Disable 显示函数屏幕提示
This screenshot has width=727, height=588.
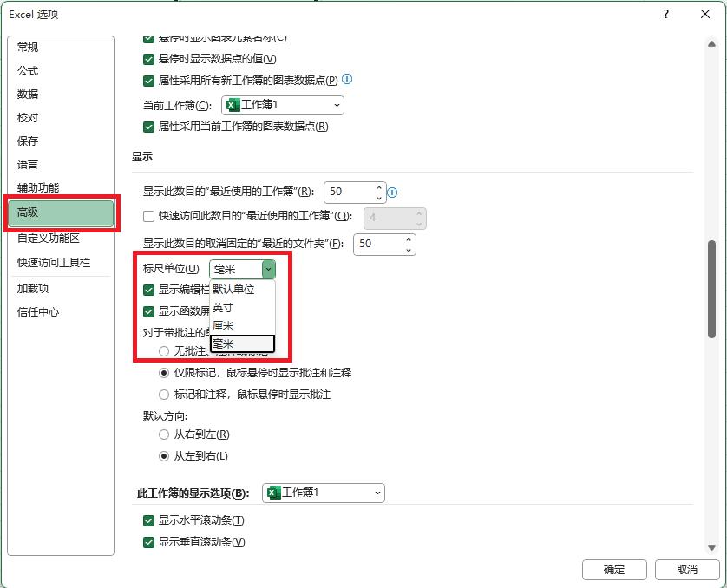click(149, 310)
